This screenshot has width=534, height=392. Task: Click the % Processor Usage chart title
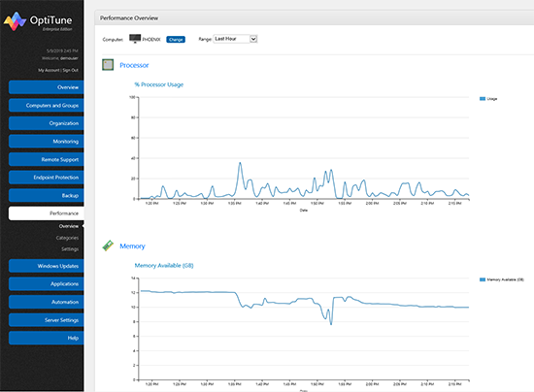pos(158,84)
